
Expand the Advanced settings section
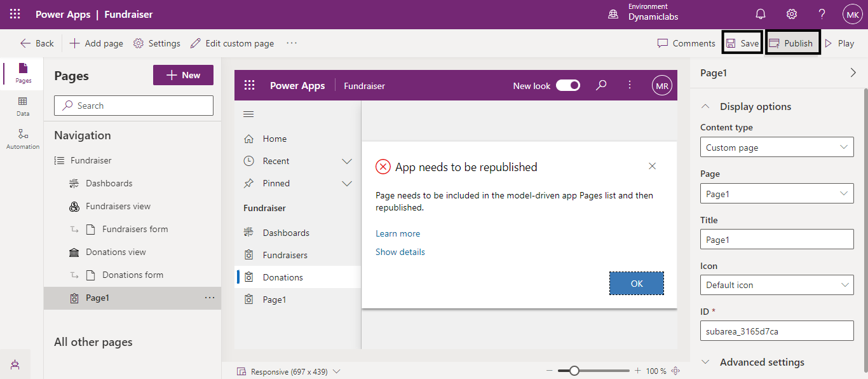coord(761,362)
